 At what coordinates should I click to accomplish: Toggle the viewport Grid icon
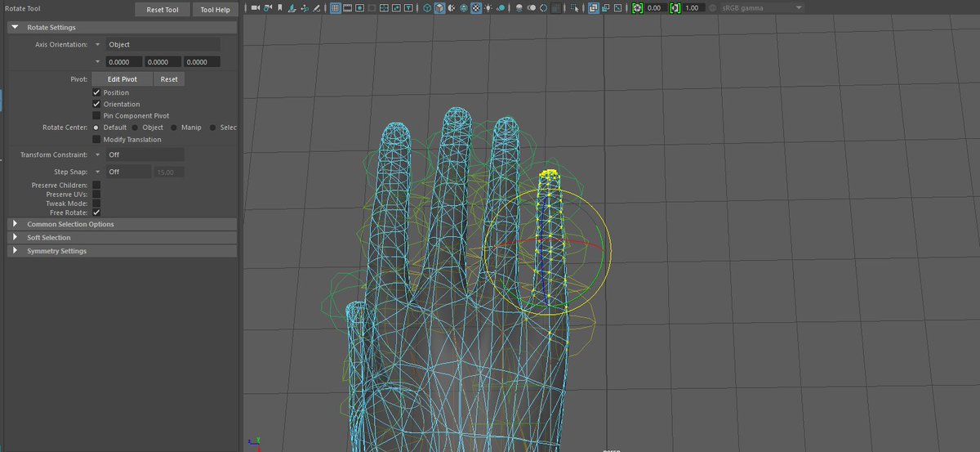click(335, 7)
